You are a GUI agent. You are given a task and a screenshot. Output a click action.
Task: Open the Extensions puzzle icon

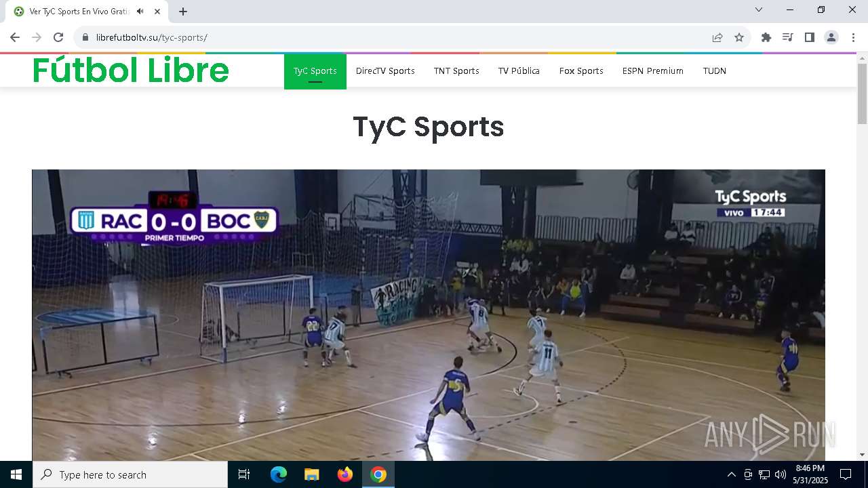766,37
